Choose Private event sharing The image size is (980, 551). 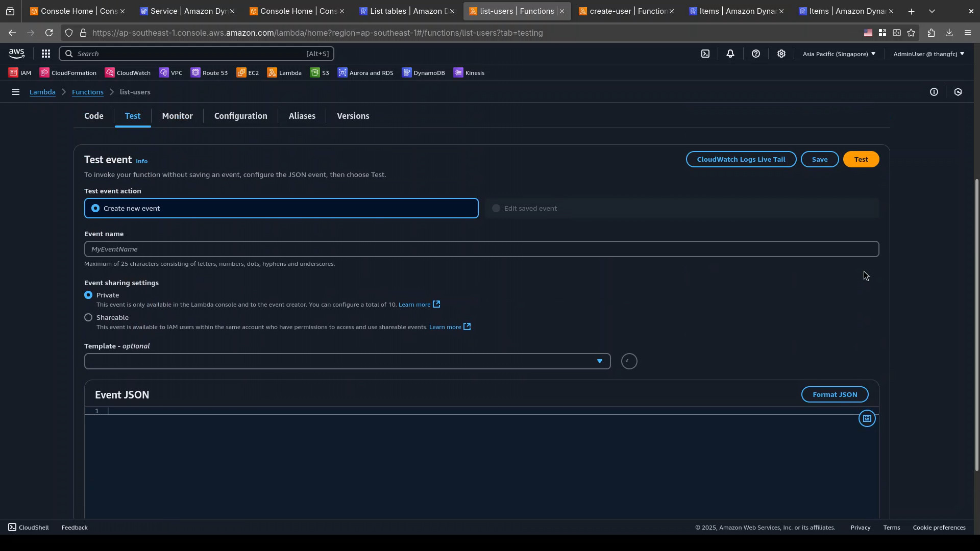pos(88,295)
